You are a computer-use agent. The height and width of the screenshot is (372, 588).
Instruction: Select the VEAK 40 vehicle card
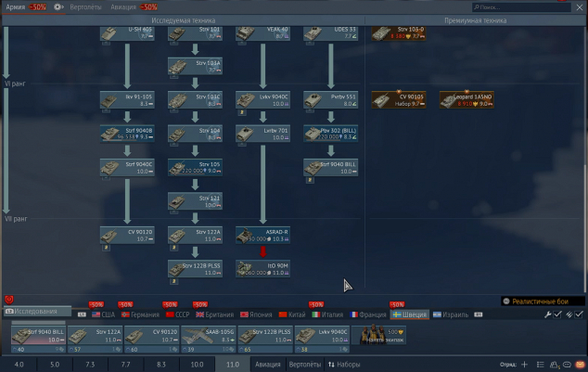click(262, 33)
